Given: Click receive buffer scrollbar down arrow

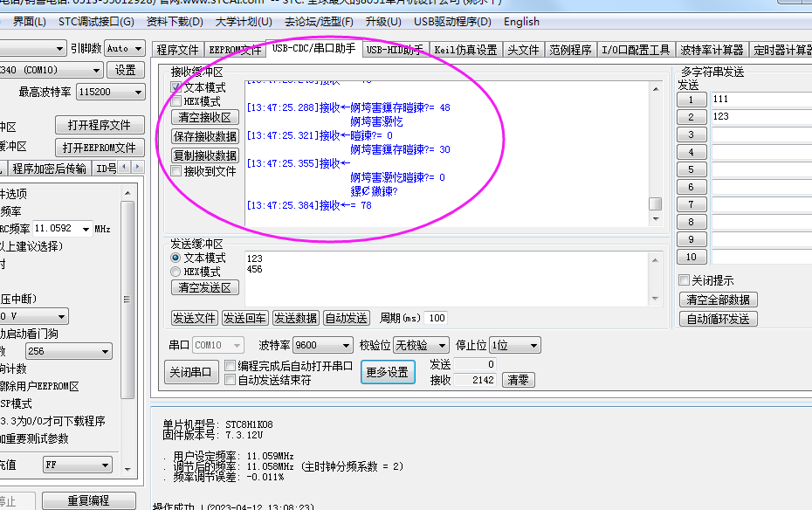Looking at the screenshot, I should [656, 219].
